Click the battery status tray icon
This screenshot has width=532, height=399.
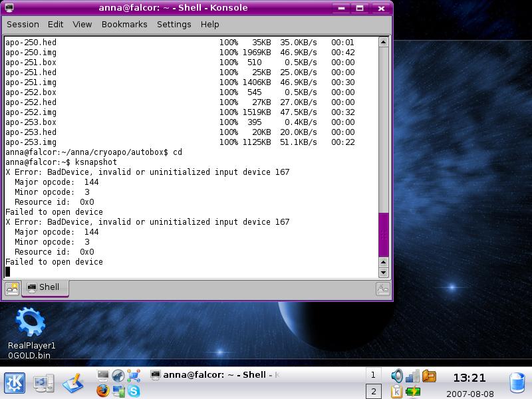click(x=413, y=391)
